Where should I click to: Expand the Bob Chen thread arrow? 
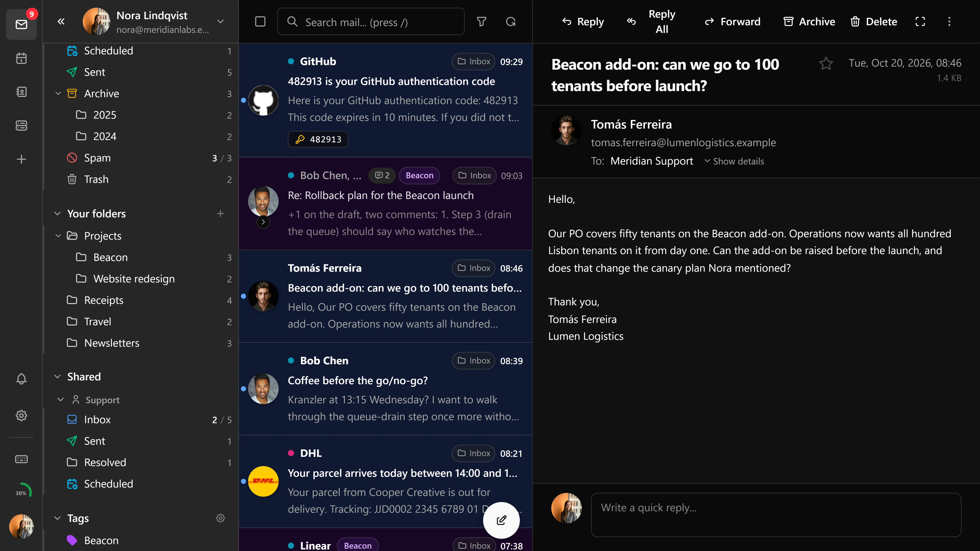pyautogui.click(x=263, y=222)
